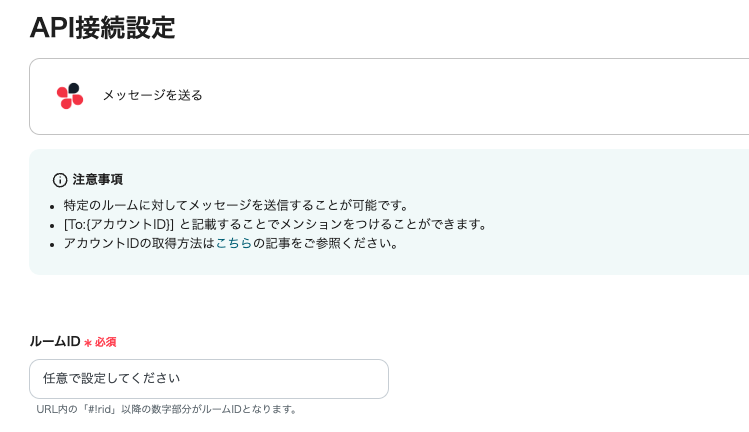Image resolution: width=749 pixels, height=432 pixels.
Task: Focus the ルームID input field
Action: pos(208,379)
